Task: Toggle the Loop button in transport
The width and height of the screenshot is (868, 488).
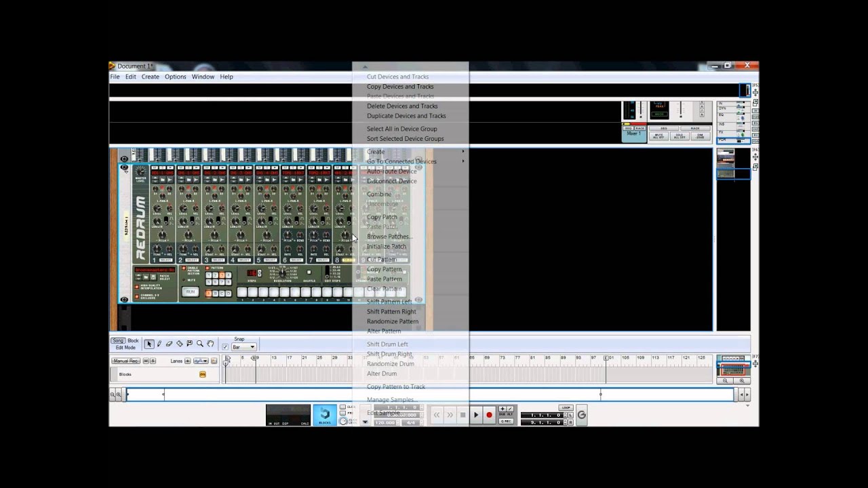Action: pos(566,407)
